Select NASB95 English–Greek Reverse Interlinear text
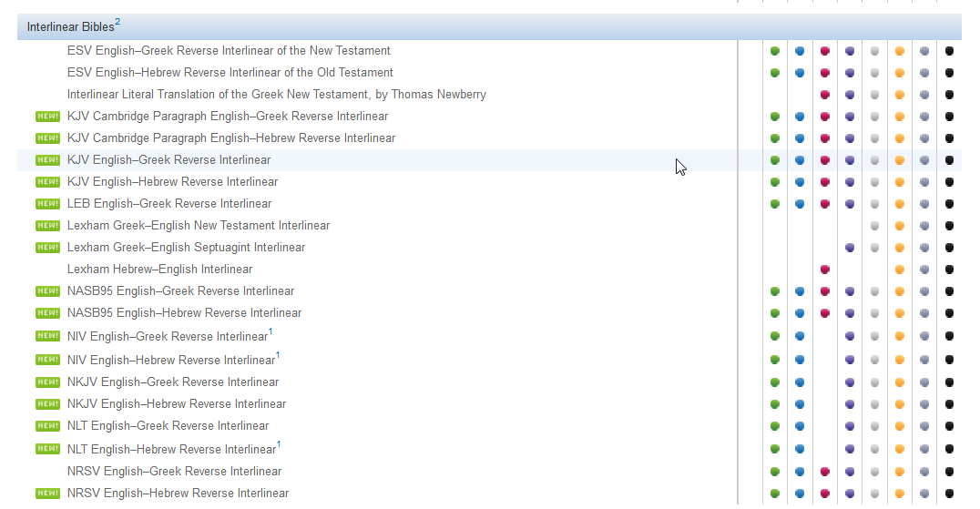980x509 pixels. [180, 291]
